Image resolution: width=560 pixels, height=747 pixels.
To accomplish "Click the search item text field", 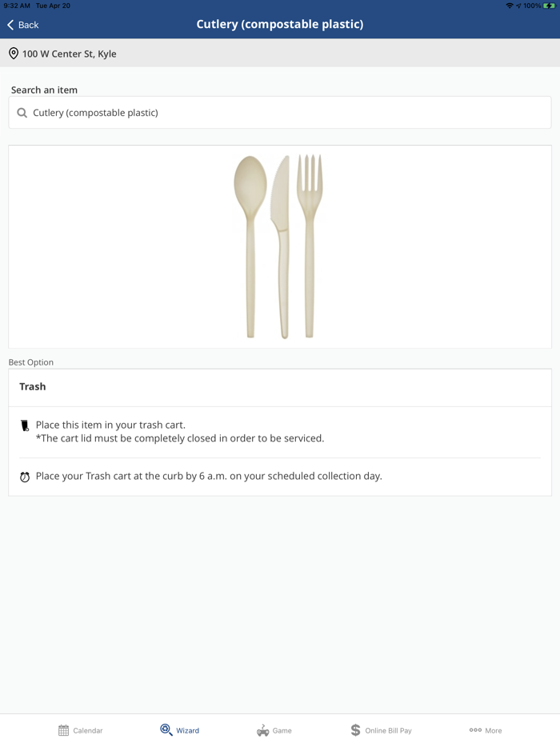I will [288, 113].
